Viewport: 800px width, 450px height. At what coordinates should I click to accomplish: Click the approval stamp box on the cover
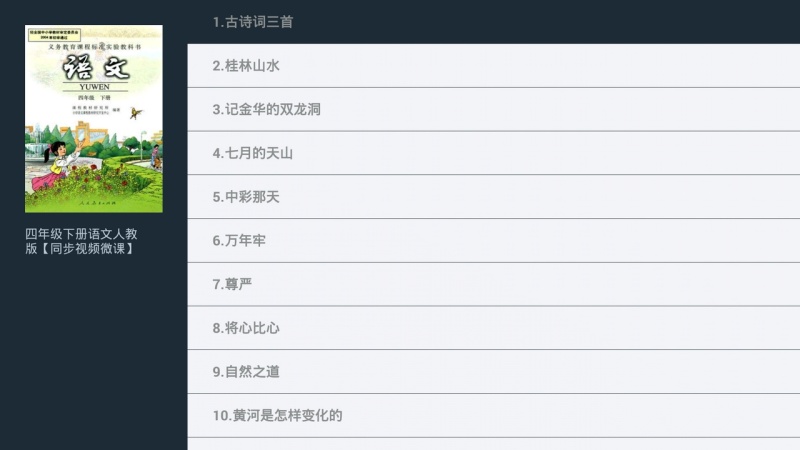coord(54,35)
